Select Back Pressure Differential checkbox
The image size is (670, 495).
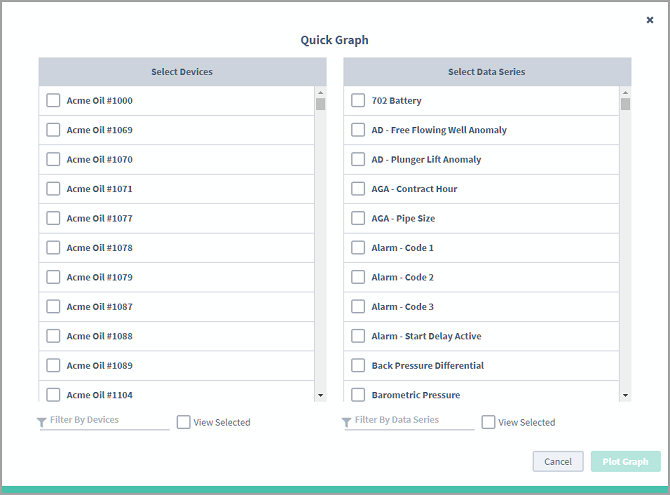point(358,365)
